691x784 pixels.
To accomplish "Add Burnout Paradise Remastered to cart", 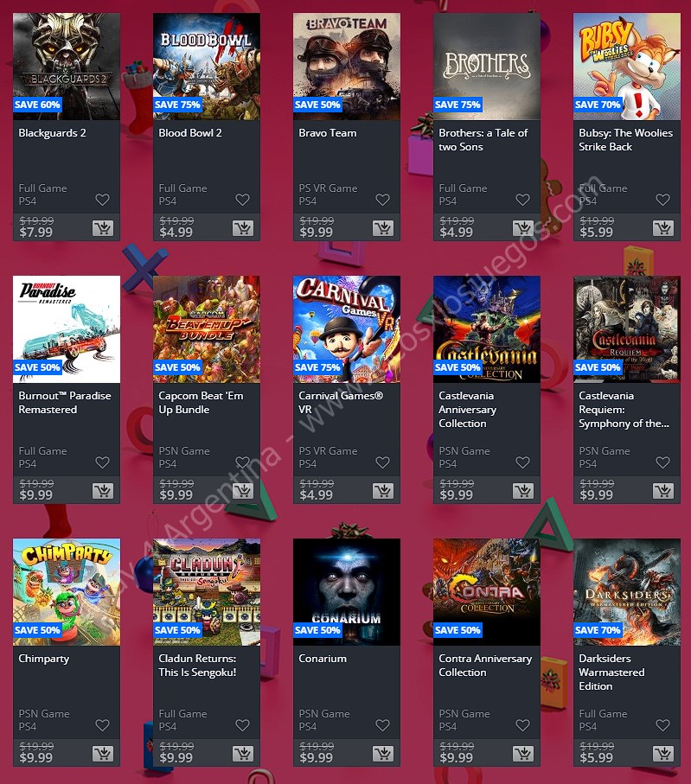I will (103, 491).
